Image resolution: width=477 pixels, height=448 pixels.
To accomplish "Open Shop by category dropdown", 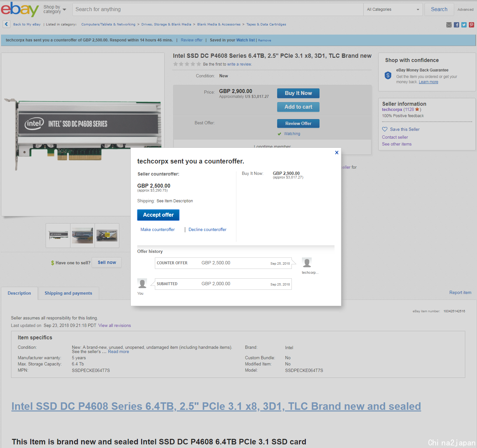I will [x=55, y=9].
